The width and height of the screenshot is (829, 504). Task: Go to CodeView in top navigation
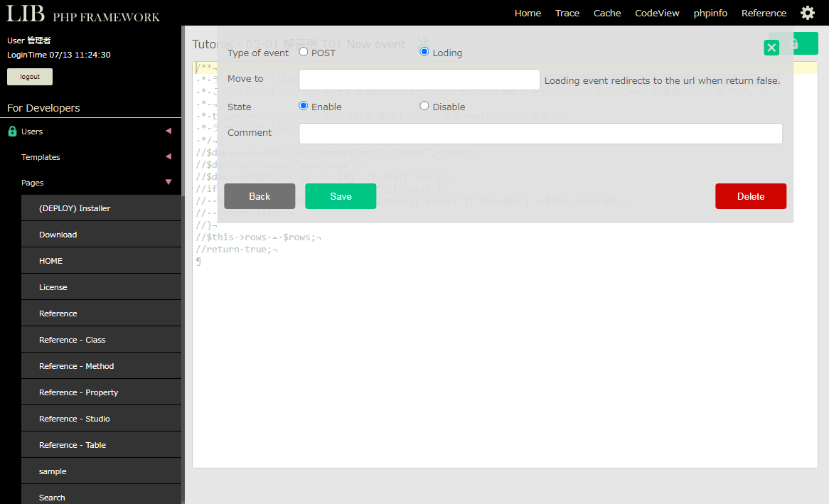coord(657,13)
